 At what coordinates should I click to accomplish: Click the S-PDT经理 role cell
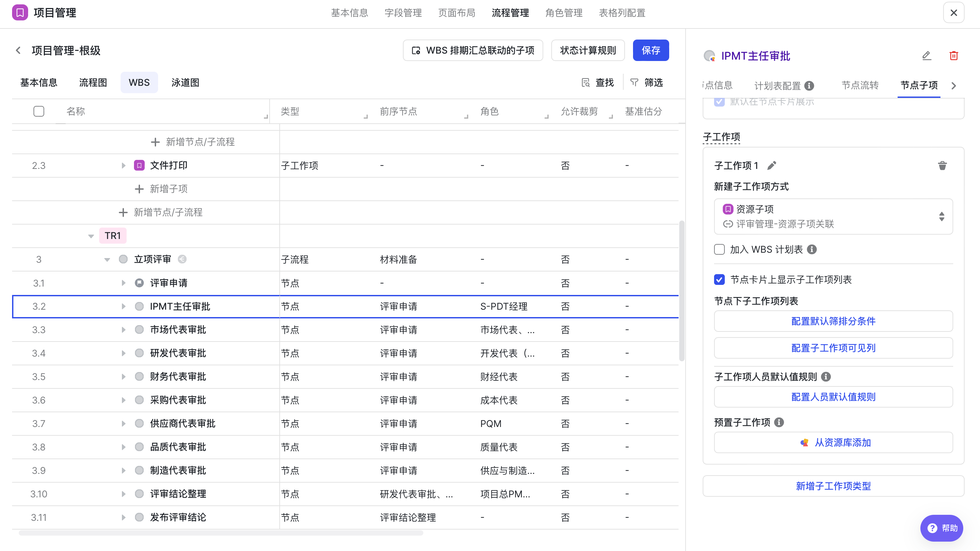[504, 307]
